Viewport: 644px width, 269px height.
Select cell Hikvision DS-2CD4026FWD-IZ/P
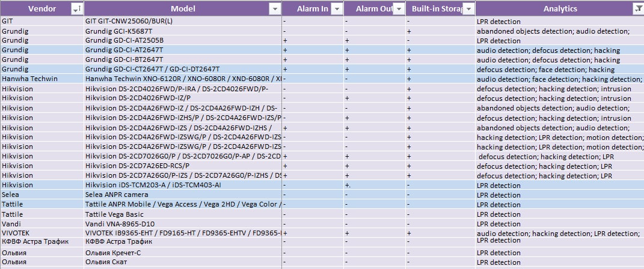(183, 98)
